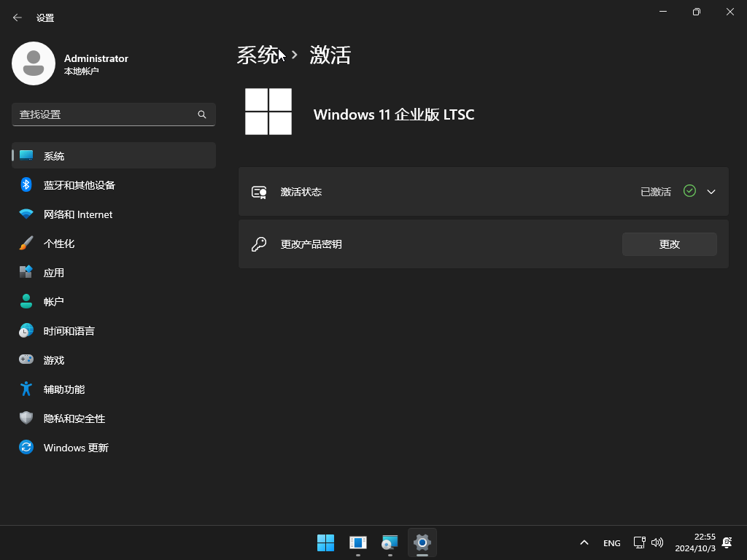Open Windows 更新 page
The width and height of the screenshot is (747, 560).
pyautogui.click(x=113, y=448)
